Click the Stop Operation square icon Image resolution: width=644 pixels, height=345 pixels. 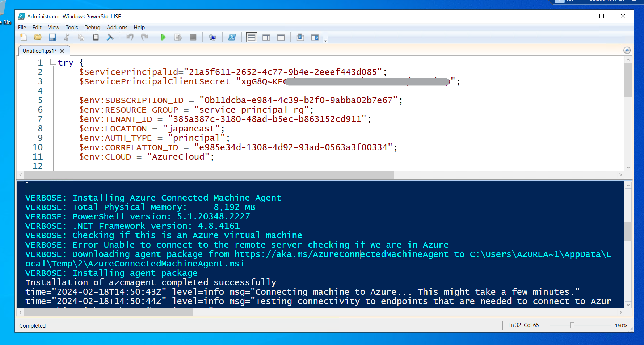193,37
